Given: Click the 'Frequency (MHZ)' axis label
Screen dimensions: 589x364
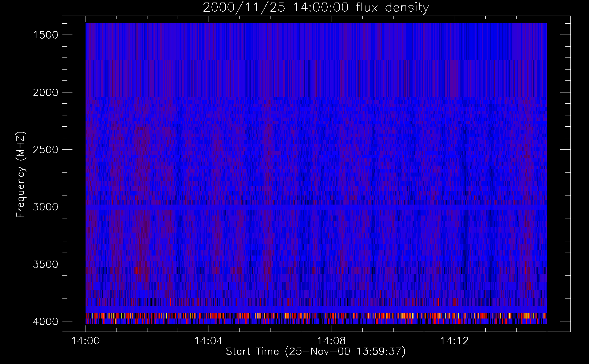Looking at the screenshot, I should pyautogui.click(x=21, y=175).
